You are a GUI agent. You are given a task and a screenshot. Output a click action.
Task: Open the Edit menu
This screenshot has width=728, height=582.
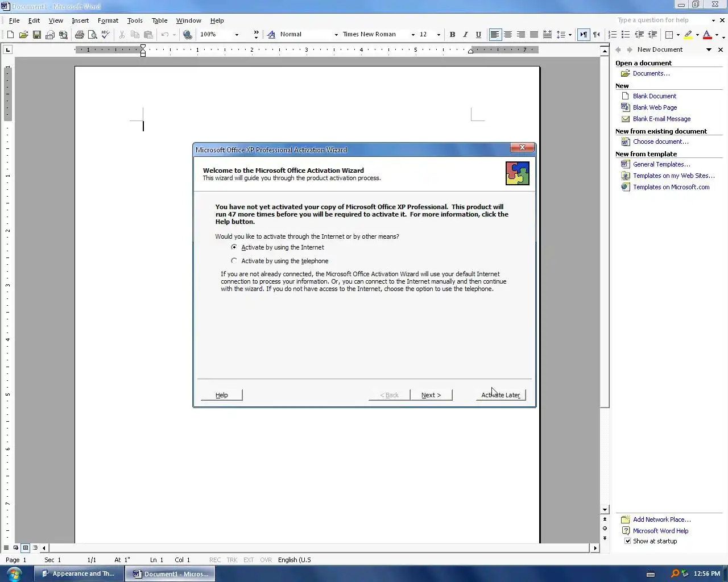(34, 20)
